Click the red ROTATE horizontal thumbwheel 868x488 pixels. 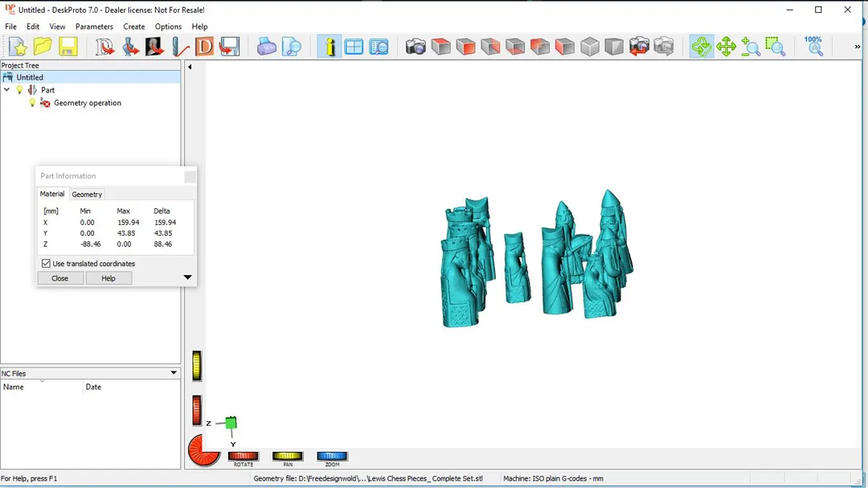(x=243, y=456)
